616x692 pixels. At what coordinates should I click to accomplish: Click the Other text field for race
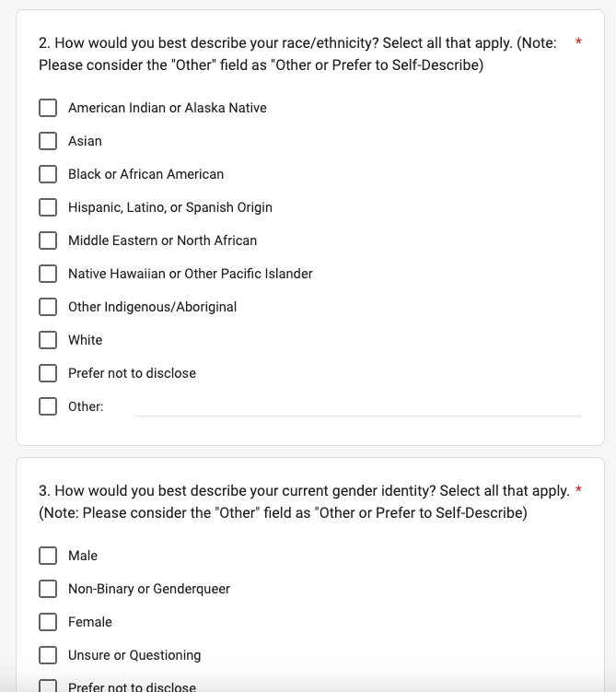(x=357, y=406)
